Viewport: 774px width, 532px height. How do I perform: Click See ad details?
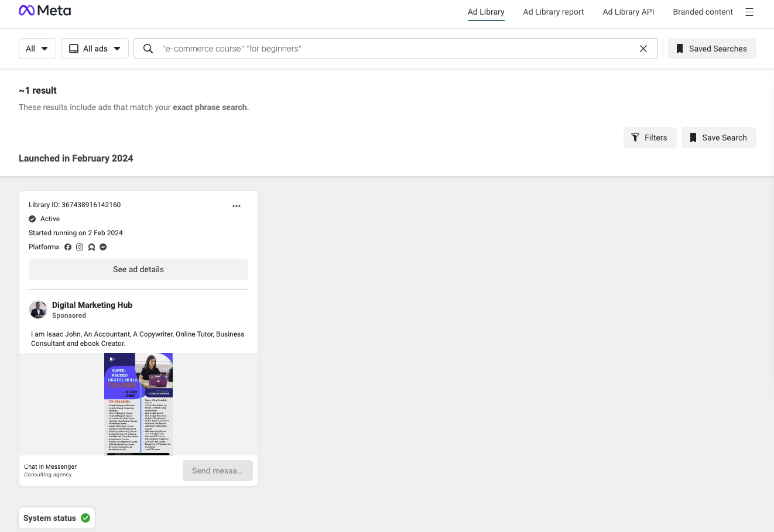(138, 269)
